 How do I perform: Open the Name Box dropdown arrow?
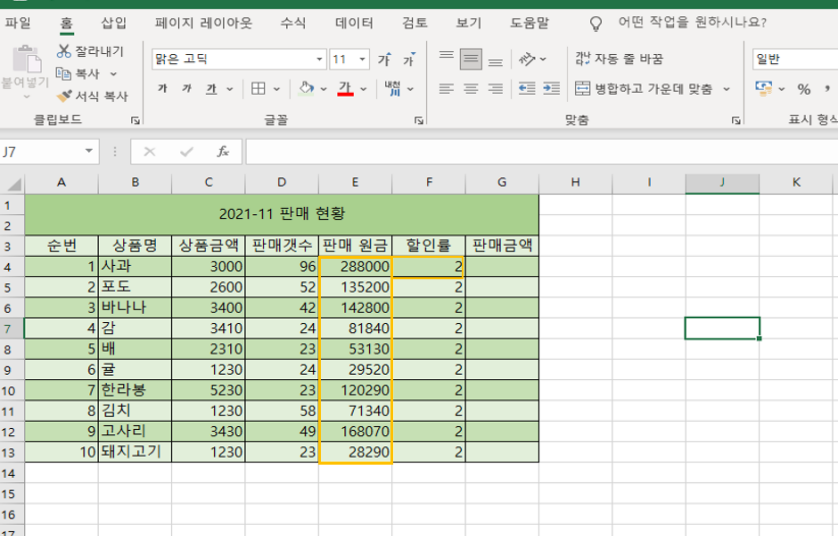coord(89,152)
